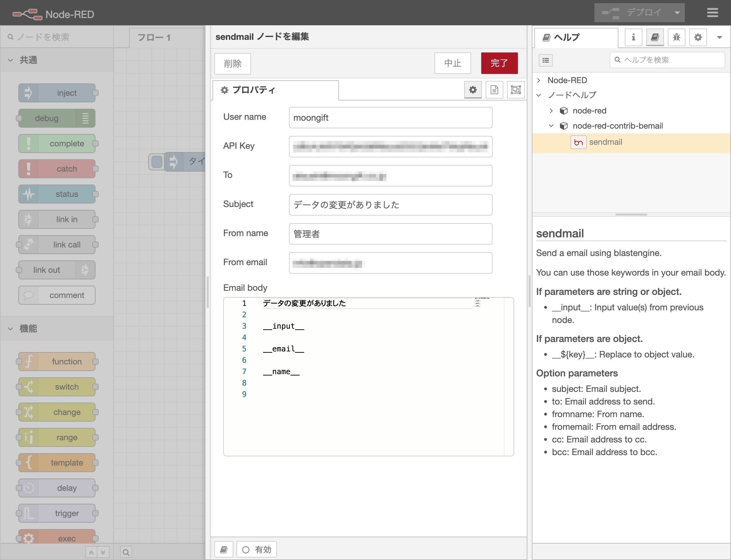Screen dimensions: 731x560
Task: Click the Subject input field
Action: [390, 205]
